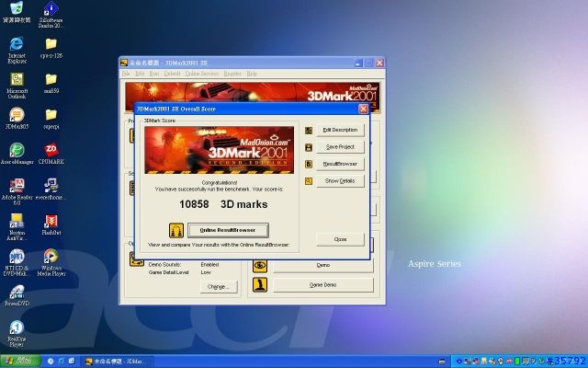Click the joystick icon beside Game Demo
The width and height of the screenshot is (588, 368).
coord(260,285)
